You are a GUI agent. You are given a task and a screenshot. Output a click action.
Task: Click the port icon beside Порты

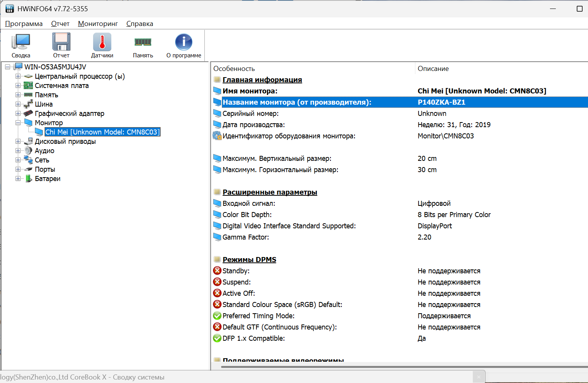[x=28, y=169]
